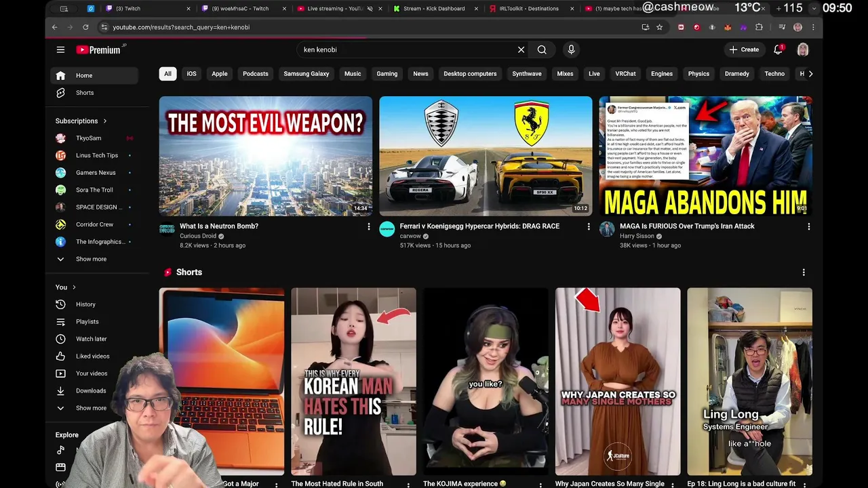Open the browser extensions puzzle icon
The image size is (868, 488).
click(759, 27)
